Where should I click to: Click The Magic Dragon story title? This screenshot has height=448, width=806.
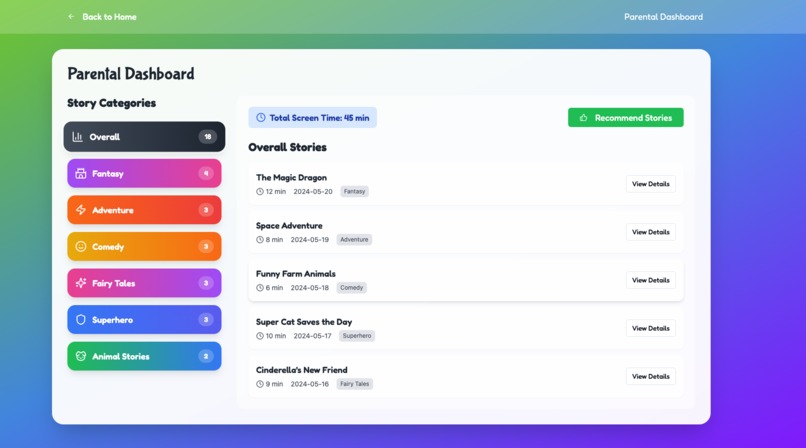(291, 178)
